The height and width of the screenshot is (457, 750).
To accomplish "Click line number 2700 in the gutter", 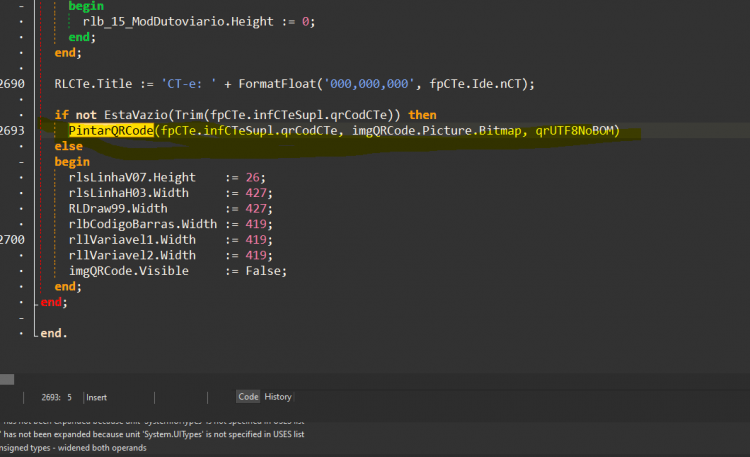I will [x=12, y=240].
